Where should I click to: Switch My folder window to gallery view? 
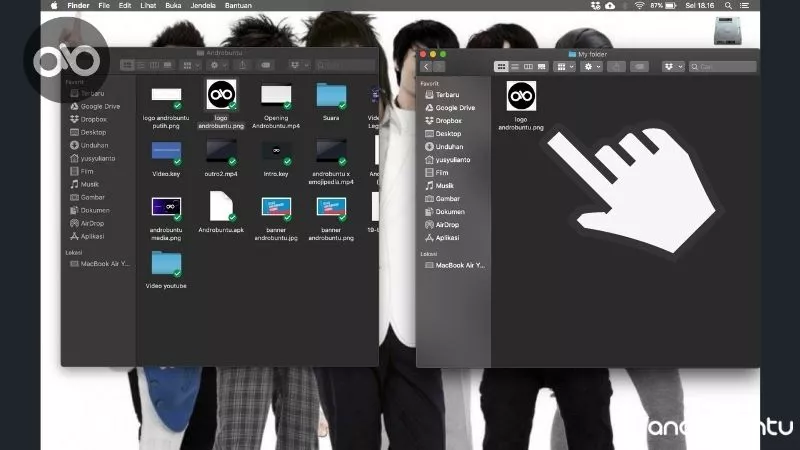pos(541,67)
